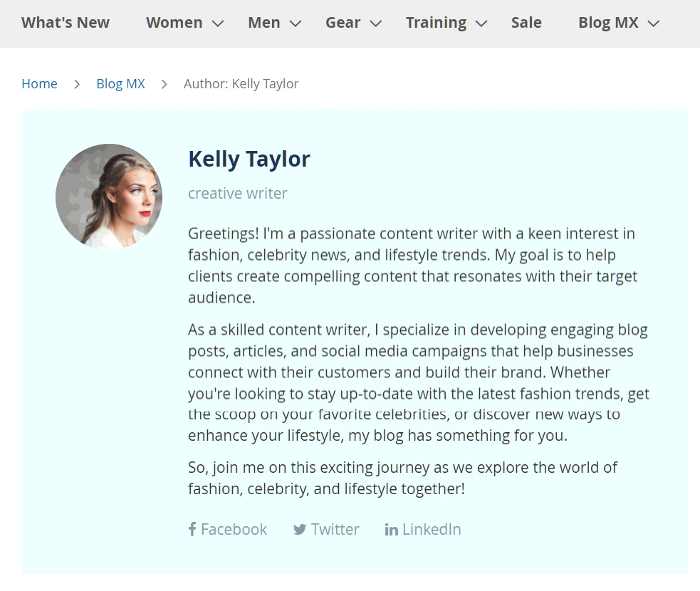Click the chevron beside Blog MX in navigation
The width and height of the screenshot is (700, 591).
(x=653, y=23)
